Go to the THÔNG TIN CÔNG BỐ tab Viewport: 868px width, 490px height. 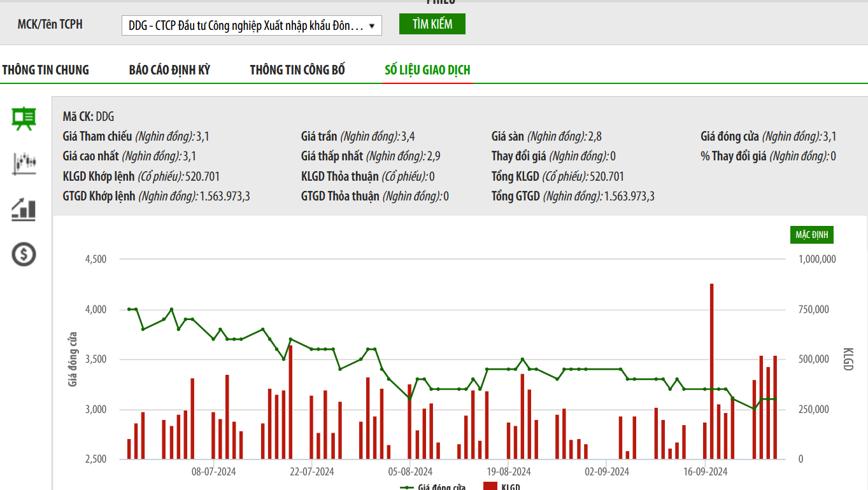[297, 70]
